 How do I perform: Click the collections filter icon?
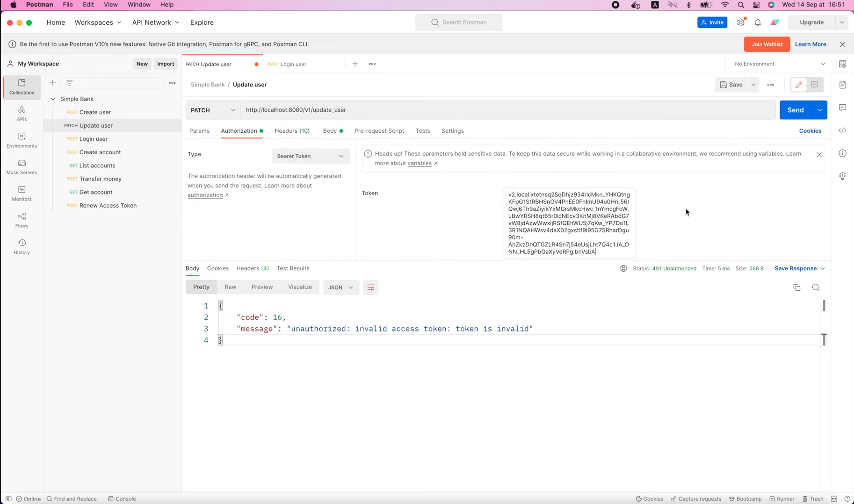coord(69,83)
